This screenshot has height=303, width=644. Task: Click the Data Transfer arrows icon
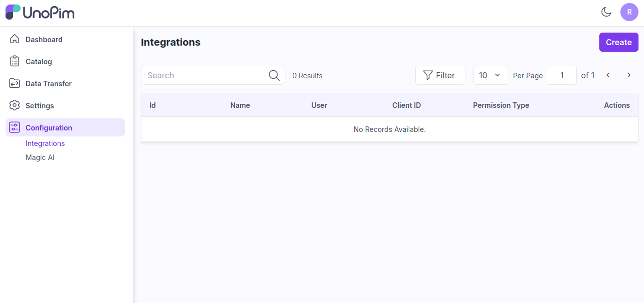coord(15,83)
